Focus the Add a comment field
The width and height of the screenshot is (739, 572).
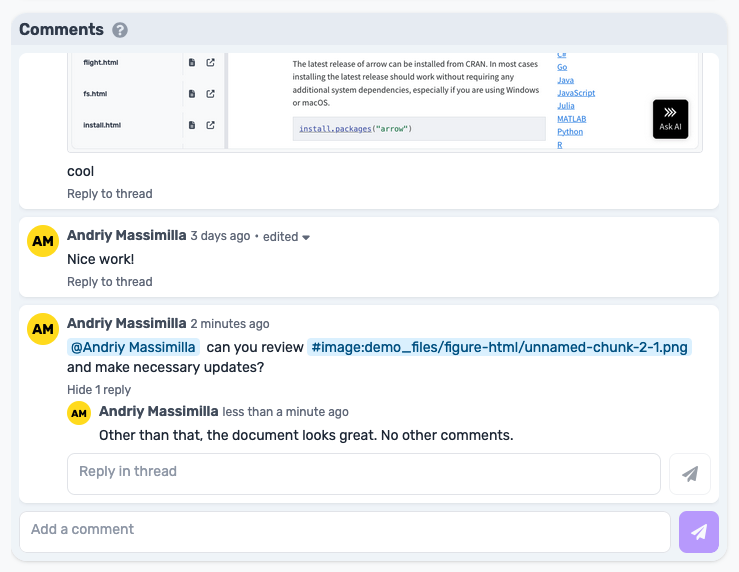point(345,532)
